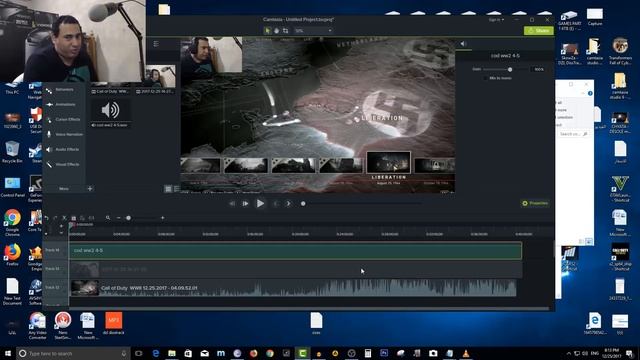Screen dimensions: 640x360
Task: Edit the Gain percentage field
Action: tap(539, 69)
